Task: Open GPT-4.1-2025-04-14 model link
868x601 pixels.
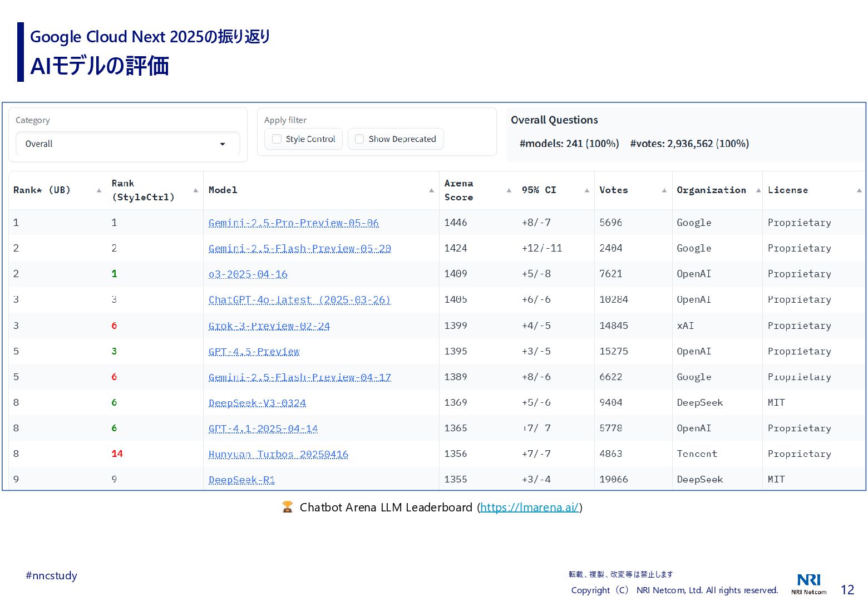Action: [263, 428]
